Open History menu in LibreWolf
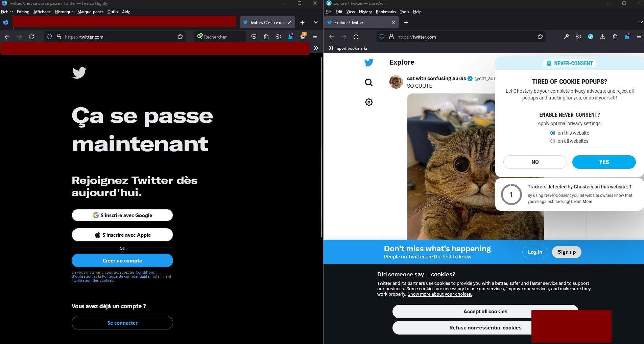 tap(365, 12)
